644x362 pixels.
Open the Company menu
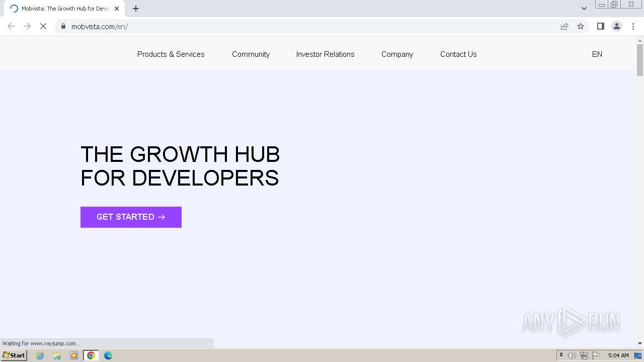click(x=397, y=54)
